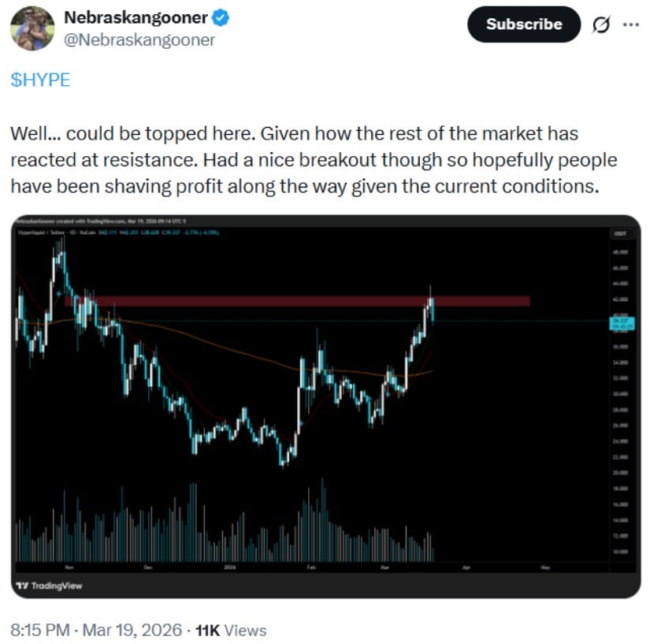Open the @Nebraskangooner handle link
650x644 pixels.
click(139, 39)
